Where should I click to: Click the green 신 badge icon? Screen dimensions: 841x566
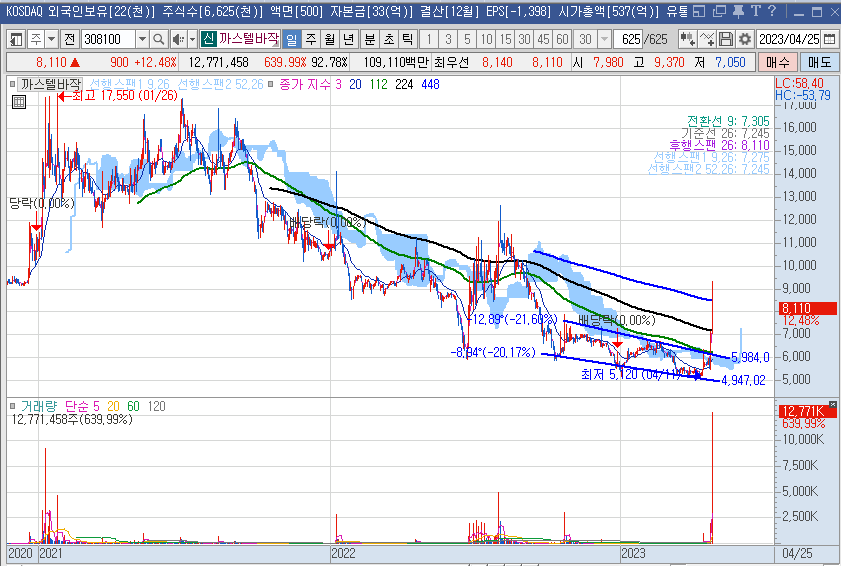pos(208,39)
